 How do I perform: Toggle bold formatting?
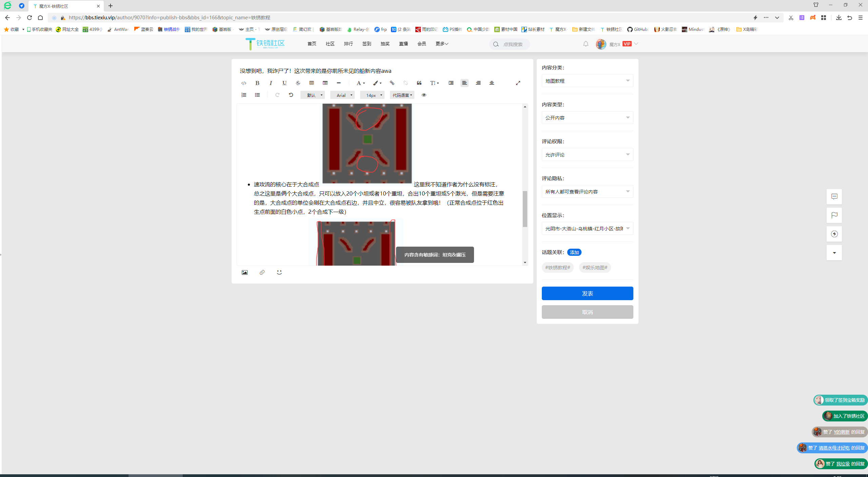pyautogui.click(x=257, y=83)
